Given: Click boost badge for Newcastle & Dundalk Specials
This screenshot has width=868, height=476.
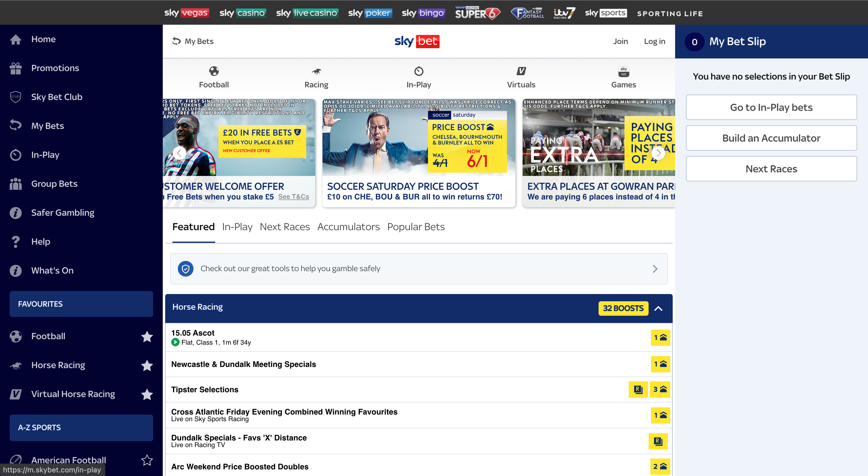Looking at the screenshot, I should click(660, 365).
